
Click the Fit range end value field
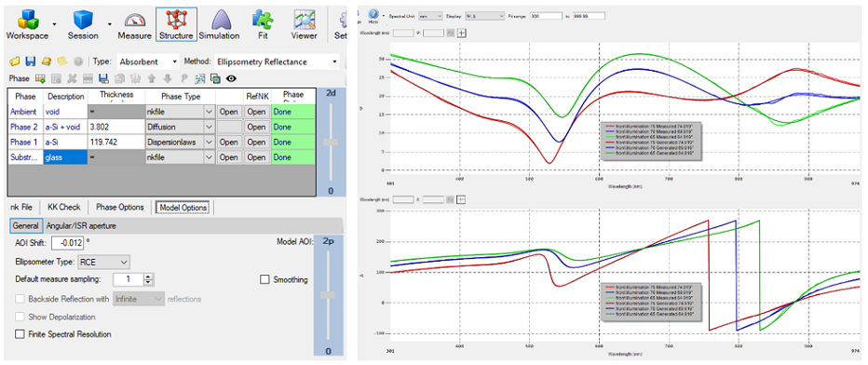(x=589, y=16)
